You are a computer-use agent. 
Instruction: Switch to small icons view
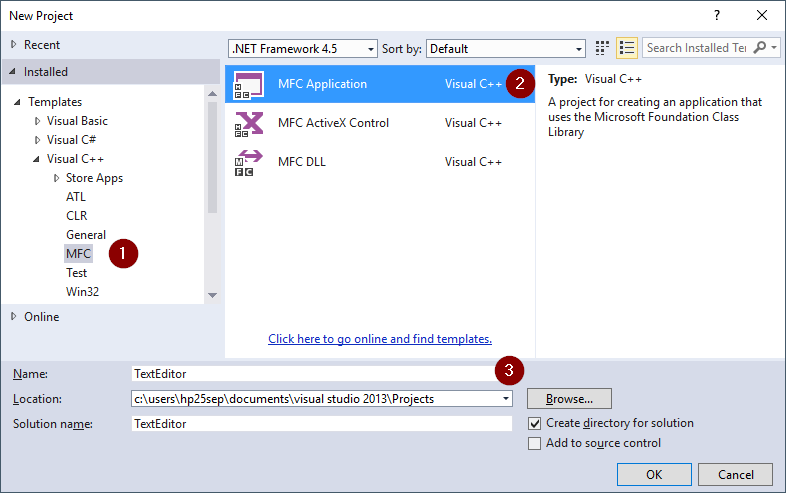[x=602, y=48]
